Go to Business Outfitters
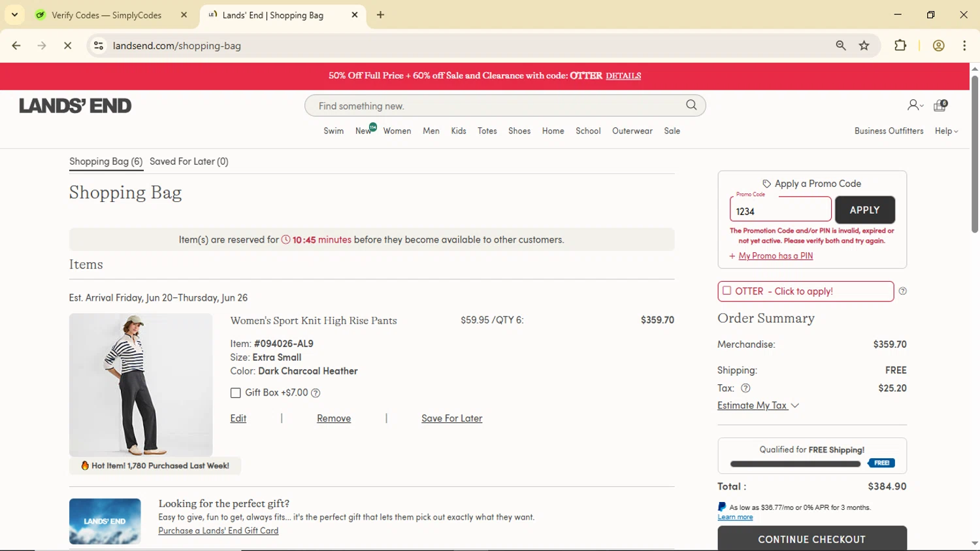Viewport: 980px width, 551px height. click(889, 131)
